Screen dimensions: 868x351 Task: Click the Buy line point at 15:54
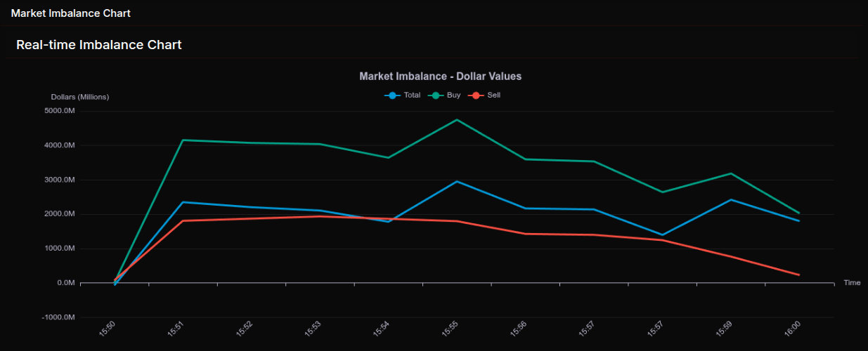pyautogui.click(x=389, y=157)
